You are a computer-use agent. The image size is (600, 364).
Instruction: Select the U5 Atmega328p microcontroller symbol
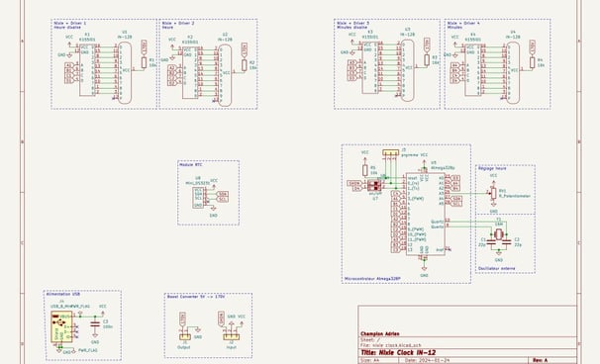[426, 214]
